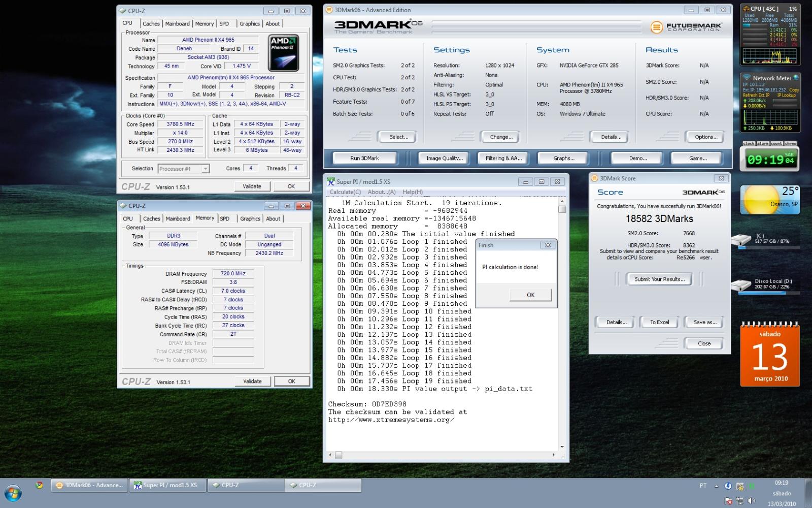This screenshot has width=812, height=508.
Task: Click the speaker volume tray icon
Action: pos(752,501)
